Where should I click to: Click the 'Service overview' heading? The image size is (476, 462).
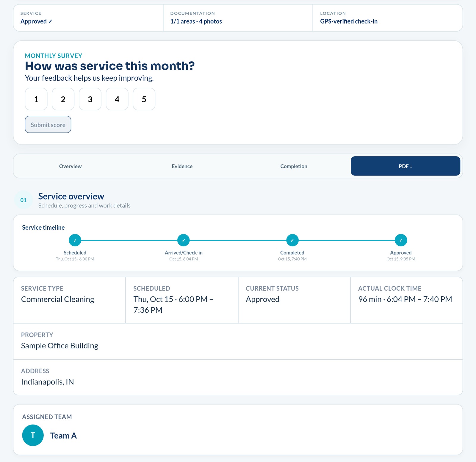coord(71,196)
